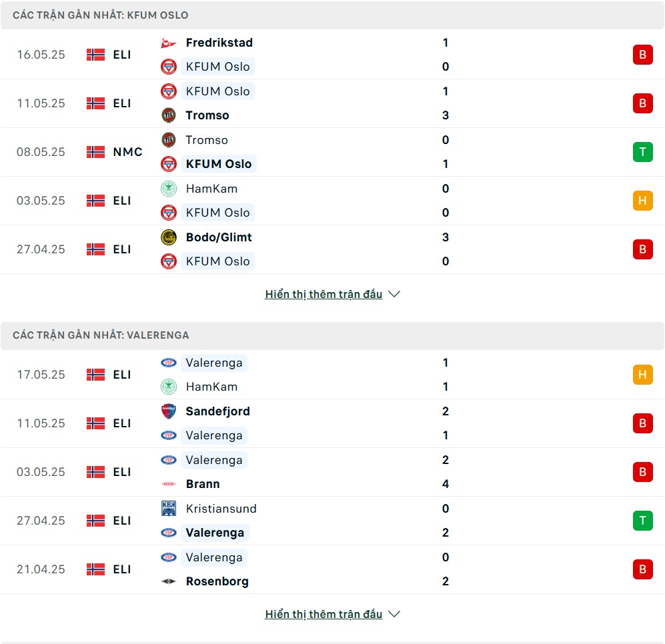Click the Fredrikstad team logo icon
This screenshot has width=665, height=644.
coord(168,43)
